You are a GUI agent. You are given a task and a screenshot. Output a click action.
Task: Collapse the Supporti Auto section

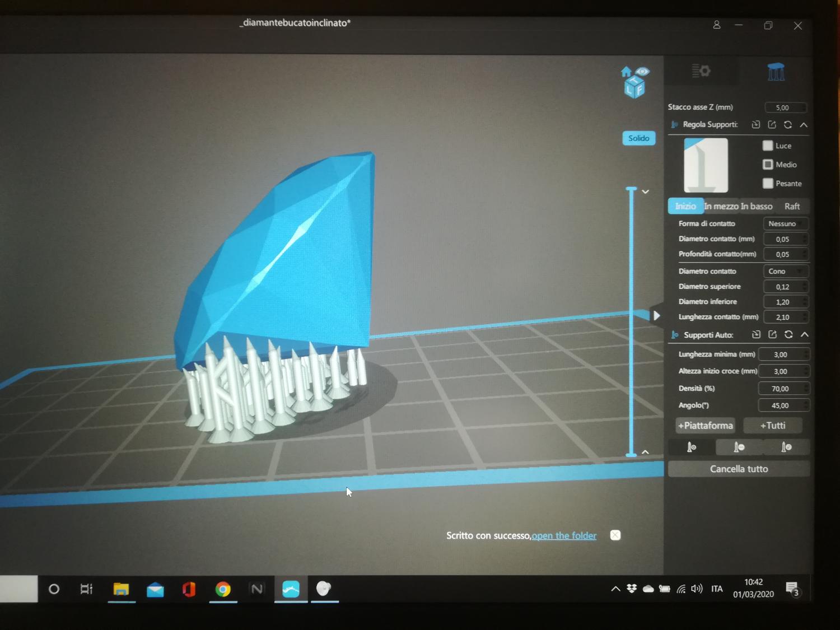(805, 335)
